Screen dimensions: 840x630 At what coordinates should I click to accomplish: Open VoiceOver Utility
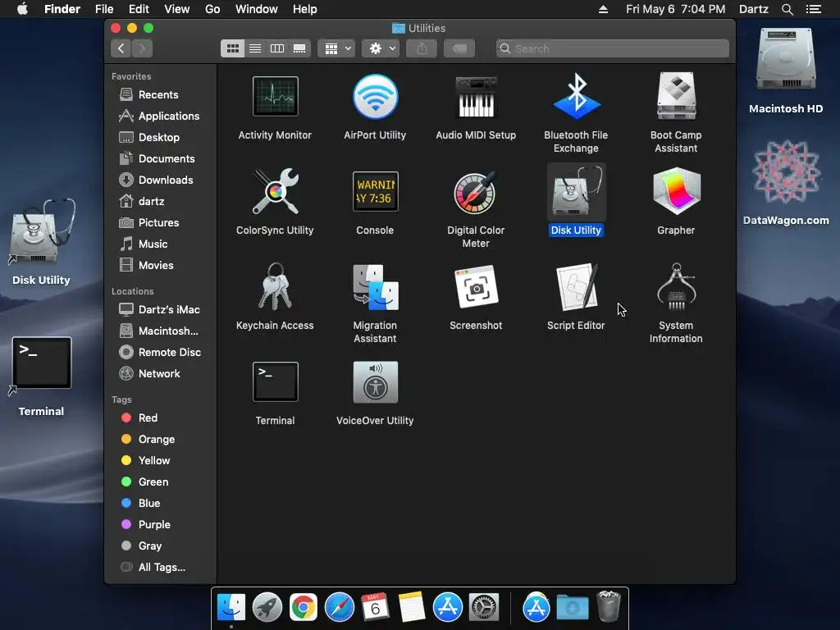pyautogui.click(x=375, y=382)
